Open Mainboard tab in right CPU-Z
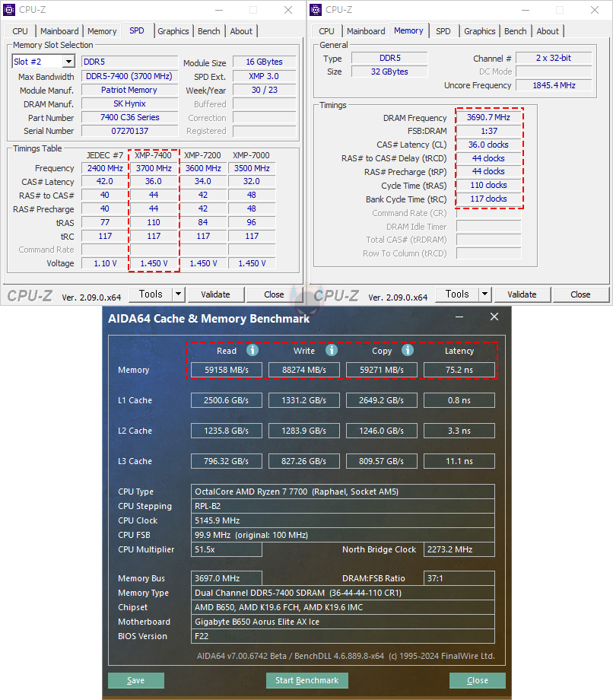Image resolution: width=613 pixels, height=700 pixels. click(x=366, y=31)
